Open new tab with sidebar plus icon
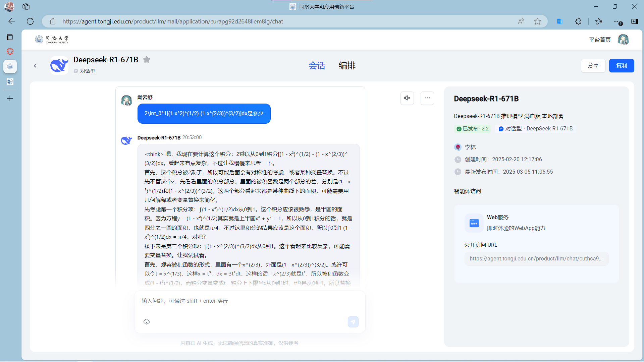Screen dimensions: 644x362 (10, 99)
